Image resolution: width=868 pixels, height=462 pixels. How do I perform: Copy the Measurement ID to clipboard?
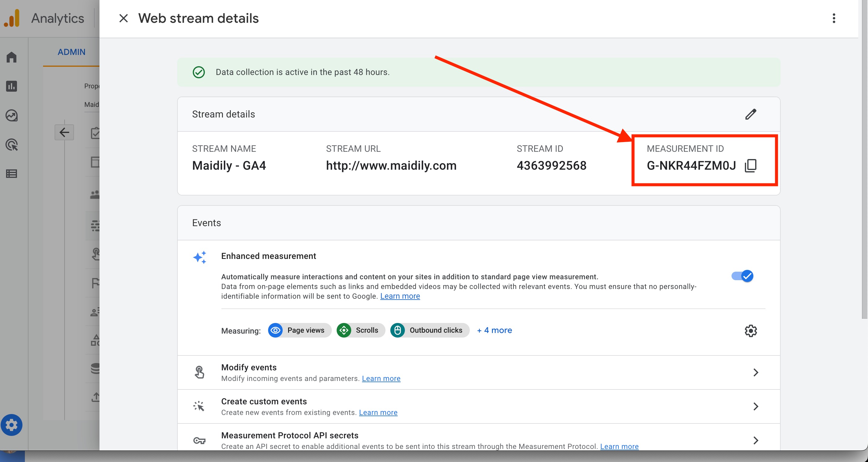click(750, 165)
